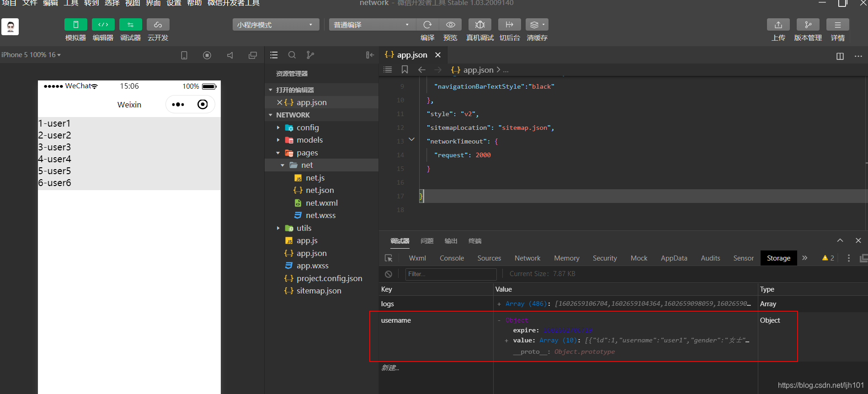
Task: Navigate back arrow in editor
Action: click(422, 69)
